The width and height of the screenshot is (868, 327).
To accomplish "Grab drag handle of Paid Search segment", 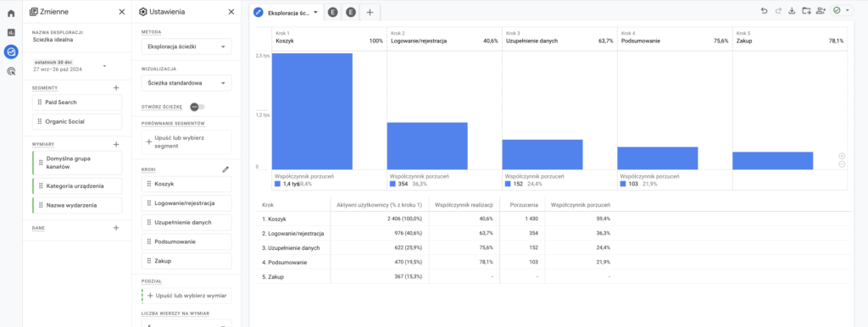I will pos(40,103).
